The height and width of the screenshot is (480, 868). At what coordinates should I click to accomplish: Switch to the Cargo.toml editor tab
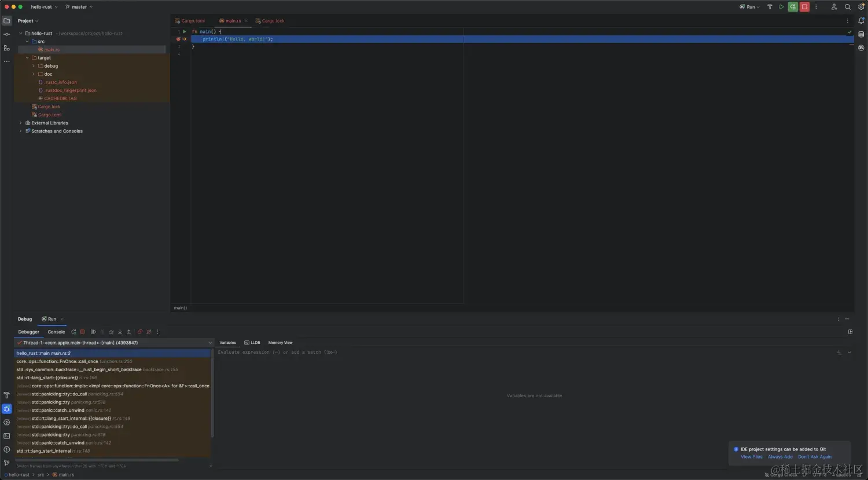(x=190, y=21)
